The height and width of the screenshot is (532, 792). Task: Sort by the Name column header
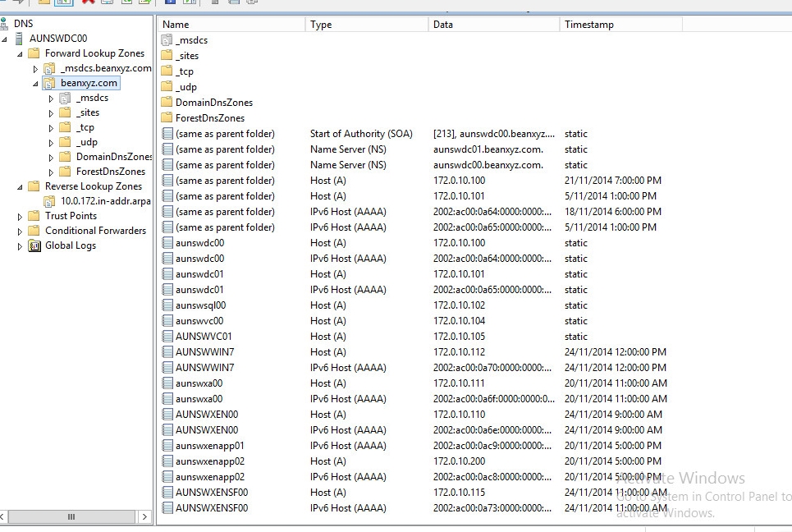pos(231,25)
